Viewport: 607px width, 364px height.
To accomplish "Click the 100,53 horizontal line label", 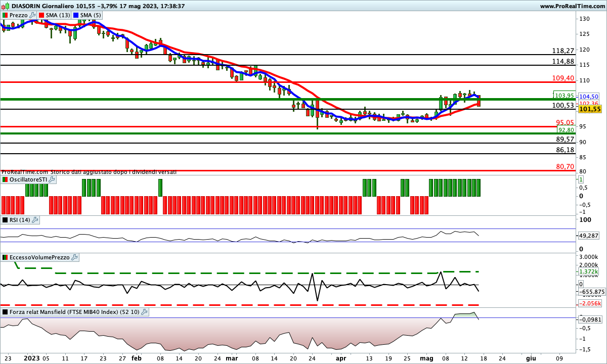I will click(563, 105).
